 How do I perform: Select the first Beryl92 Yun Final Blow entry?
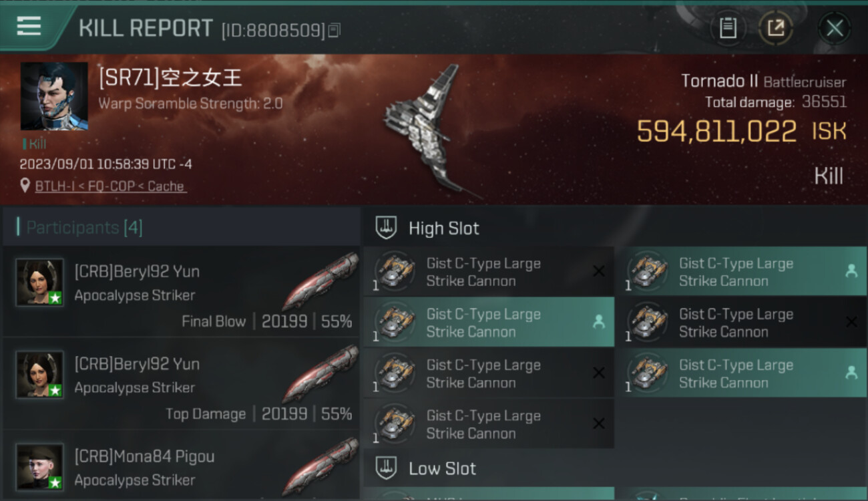pyautogui.click(x=181, y=291)
